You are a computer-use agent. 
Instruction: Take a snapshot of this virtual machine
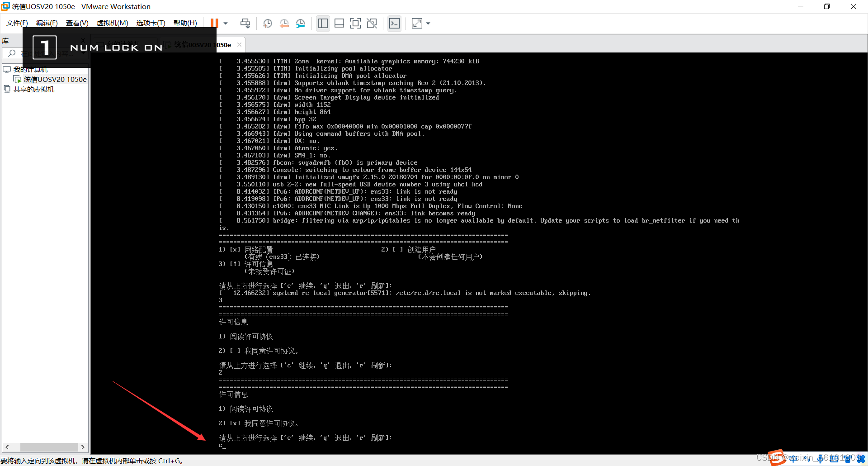click(268, 23)
